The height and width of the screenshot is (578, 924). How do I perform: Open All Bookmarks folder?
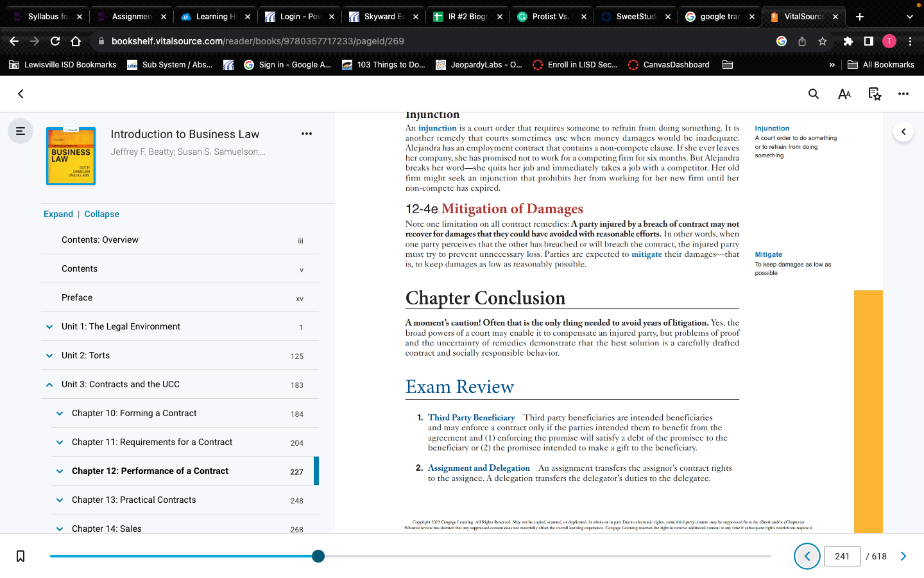[881, 65]
